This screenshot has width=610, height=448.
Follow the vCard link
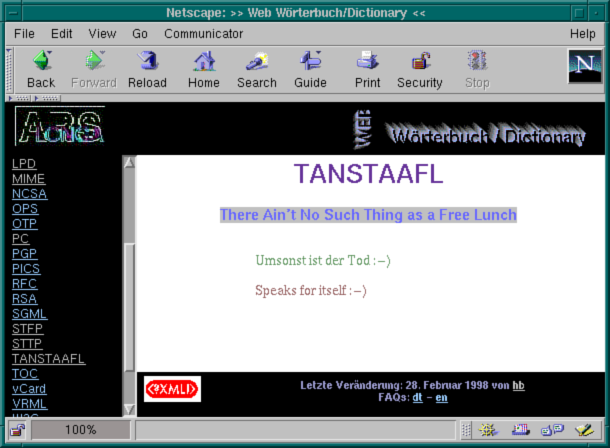pos(29,389)
